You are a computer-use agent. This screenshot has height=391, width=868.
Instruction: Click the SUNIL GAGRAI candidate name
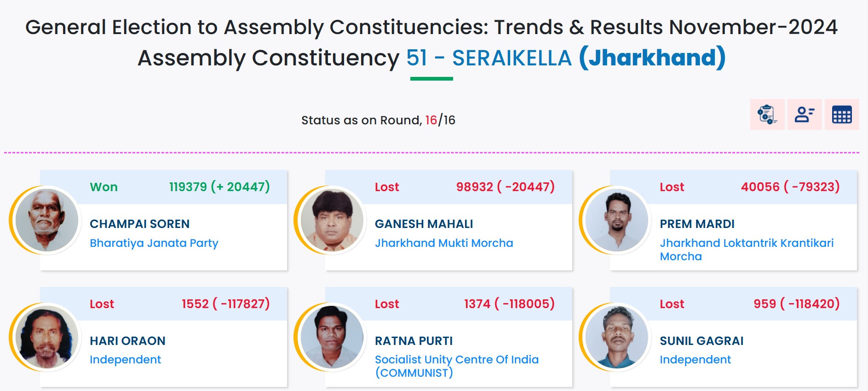point(701,341)
